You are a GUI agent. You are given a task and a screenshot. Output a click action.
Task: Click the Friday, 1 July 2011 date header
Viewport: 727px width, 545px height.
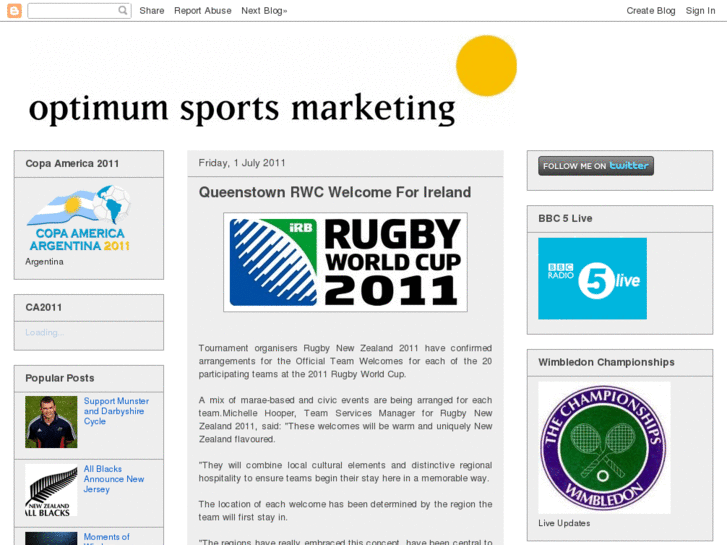[242, 163]
